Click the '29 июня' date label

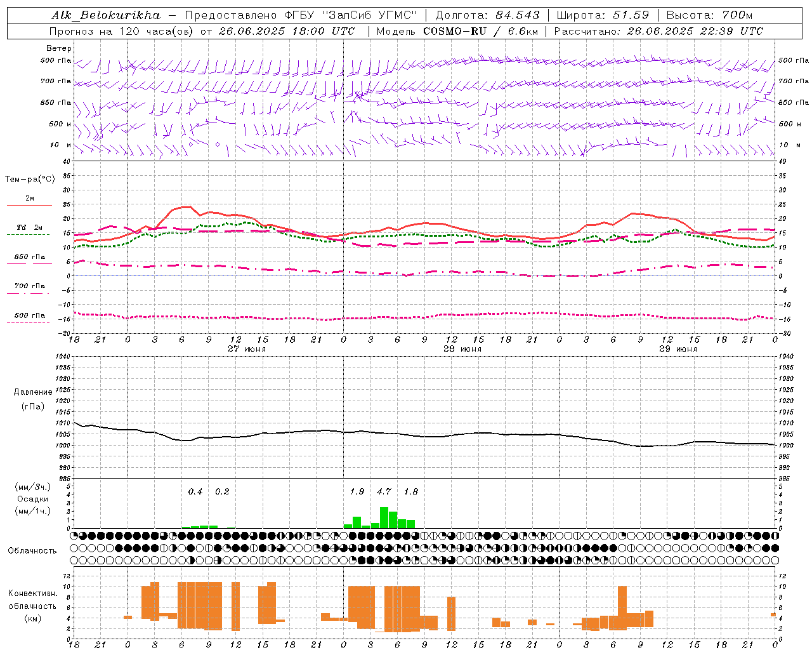click(x=678, y=348)
